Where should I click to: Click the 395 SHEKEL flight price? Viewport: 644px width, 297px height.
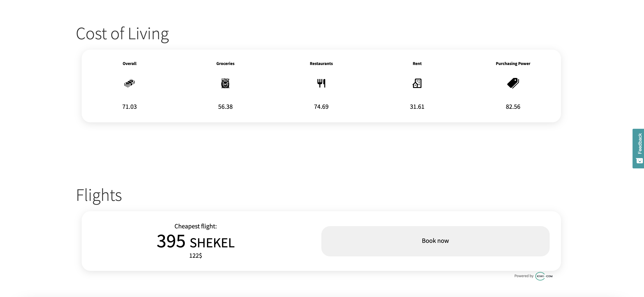pyautogui.click(x=195, y=241)
